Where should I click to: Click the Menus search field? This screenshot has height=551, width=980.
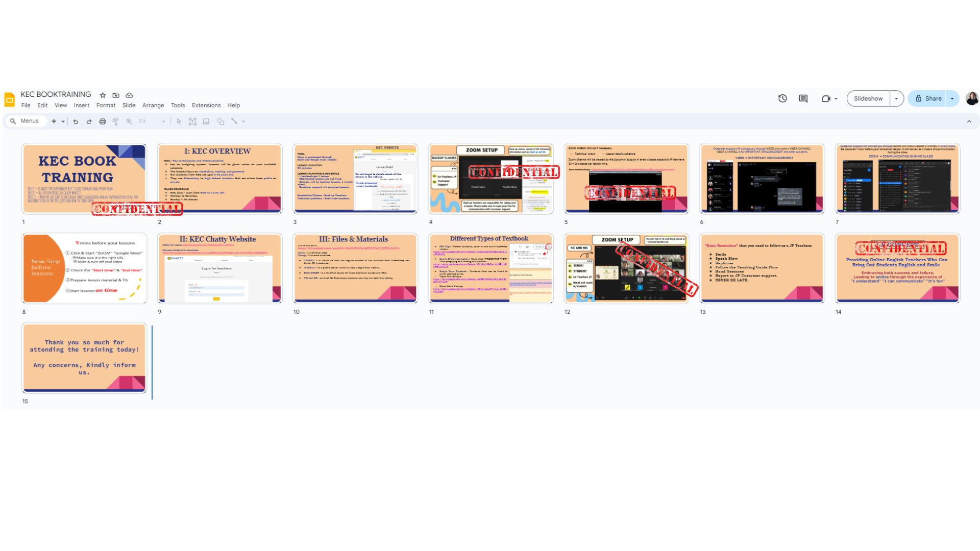pos(30,121)
